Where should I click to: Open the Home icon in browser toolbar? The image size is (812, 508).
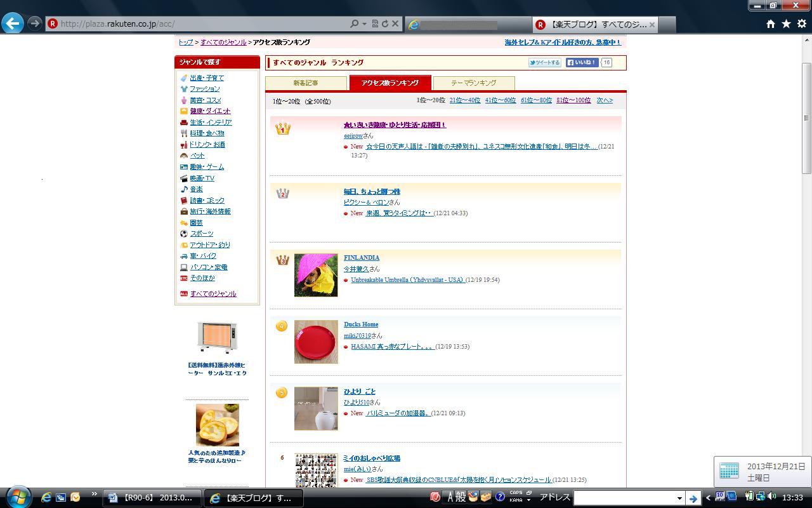point(770,23)
